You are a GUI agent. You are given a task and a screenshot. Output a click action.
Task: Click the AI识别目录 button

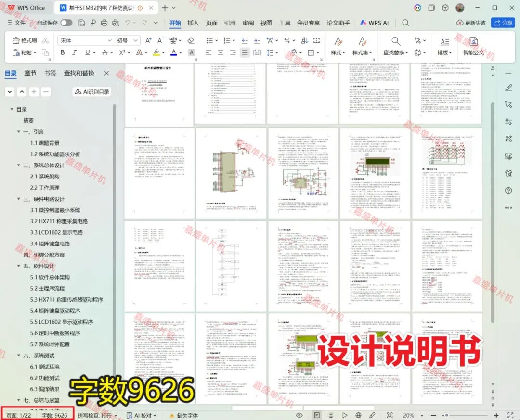92,92
